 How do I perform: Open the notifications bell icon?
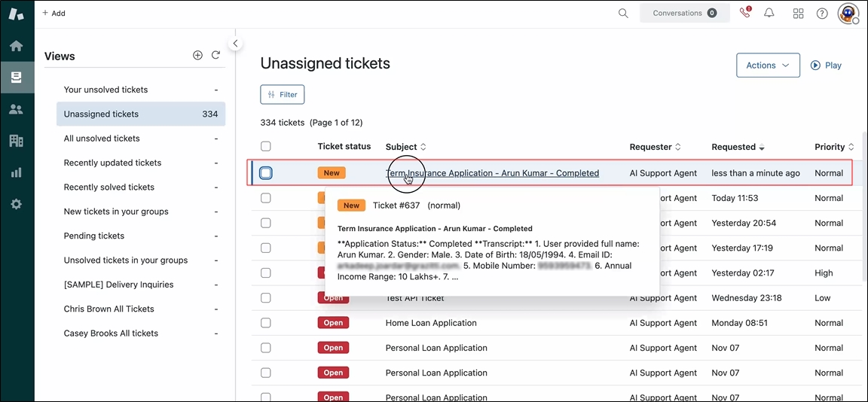click(x=769, y=13)
